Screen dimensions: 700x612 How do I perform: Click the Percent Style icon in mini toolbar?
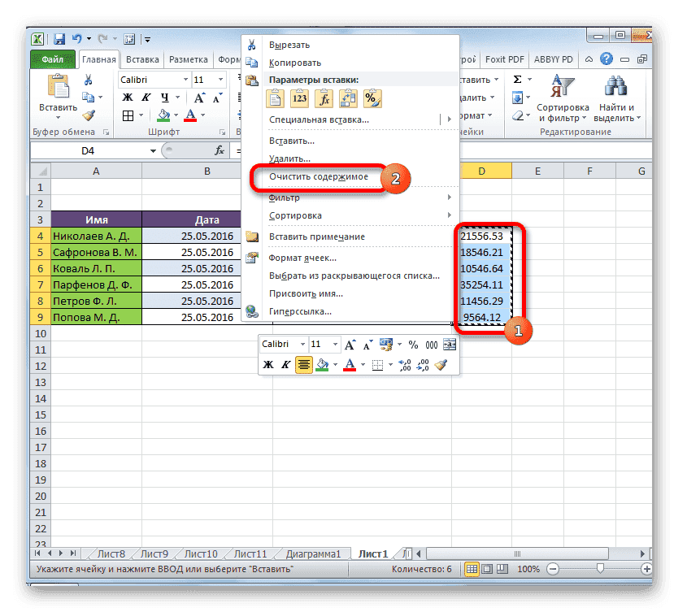(x=413, y=345)
